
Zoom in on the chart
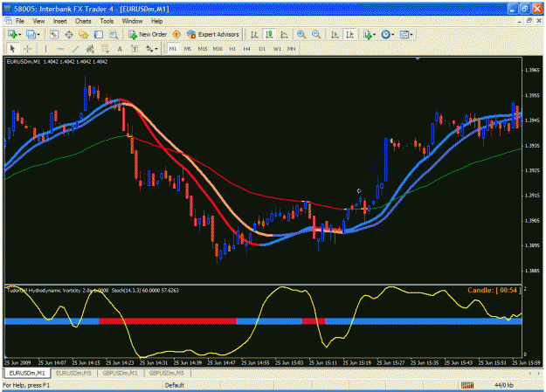301,34
